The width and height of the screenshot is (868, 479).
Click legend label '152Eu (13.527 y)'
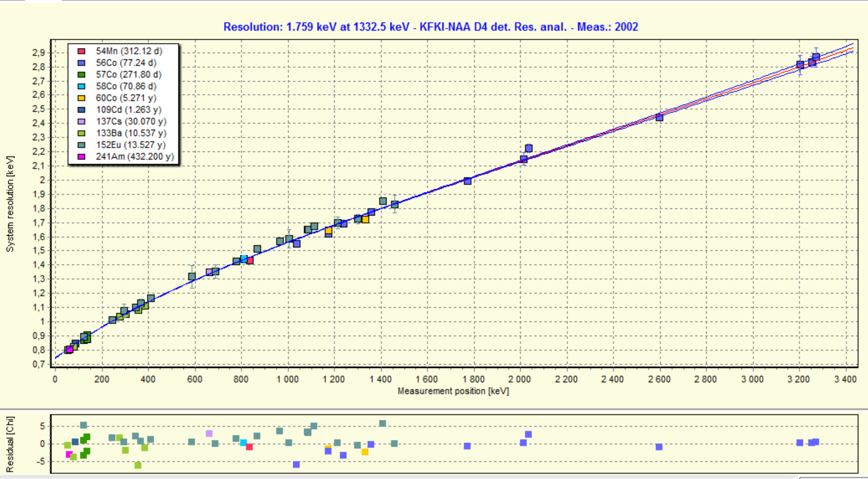click(131, 145)
